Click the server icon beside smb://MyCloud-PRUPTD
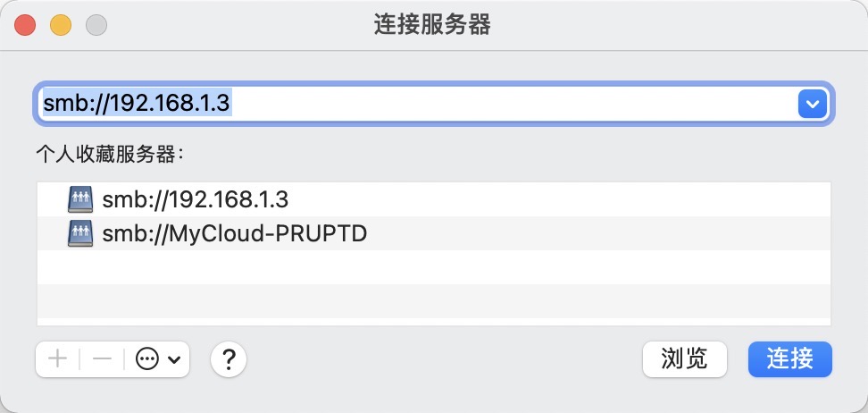 pyautogui.click(x=80, y=234)
